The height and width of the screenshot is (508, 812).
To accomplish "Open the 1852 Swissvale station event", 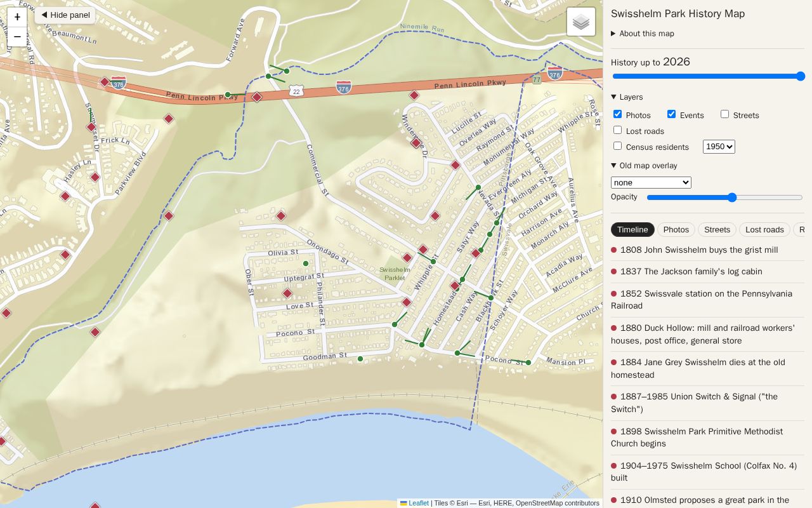I will click(707, 300).
